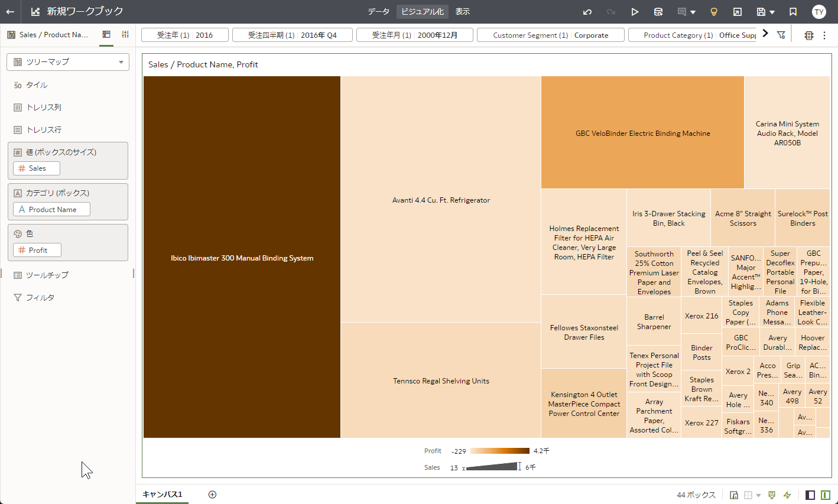This screenshot has width=838, height=504.
Task: Switch to the Grammar panel icon
Action: click(x=106, y=35)
